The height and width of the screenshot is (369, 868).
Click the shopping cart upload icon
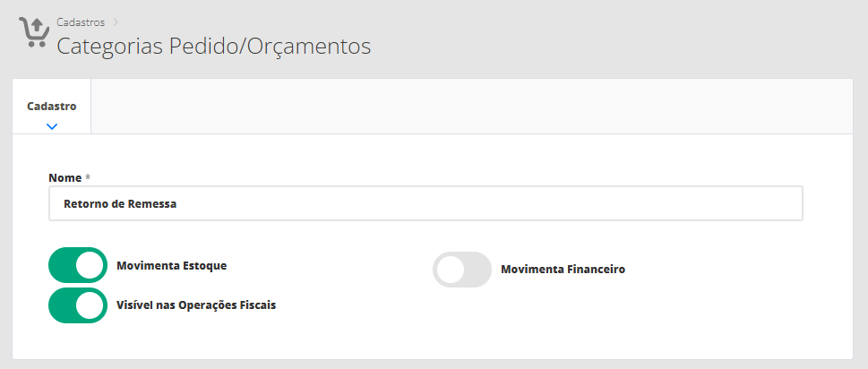[32, 32]
